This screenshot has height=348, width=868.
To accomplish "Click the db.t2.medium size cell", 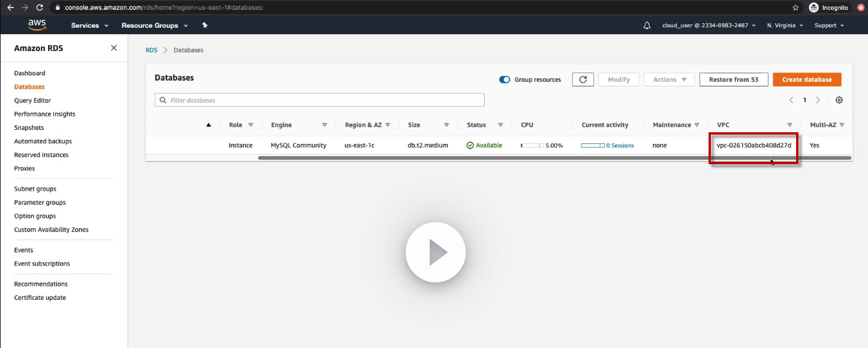I will (x=428, y=146).
